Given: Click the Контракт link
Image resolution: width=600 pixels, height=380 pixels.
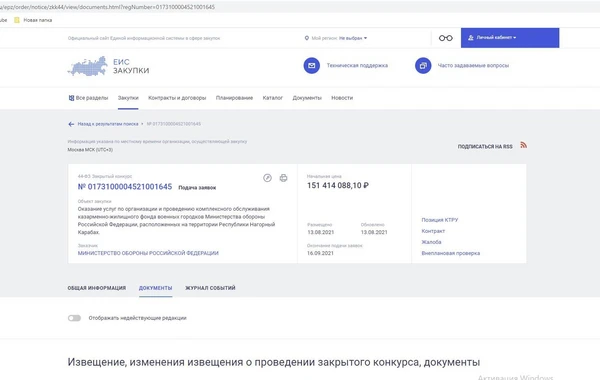Looking at the screenshot, I should [x=433, y=231].
